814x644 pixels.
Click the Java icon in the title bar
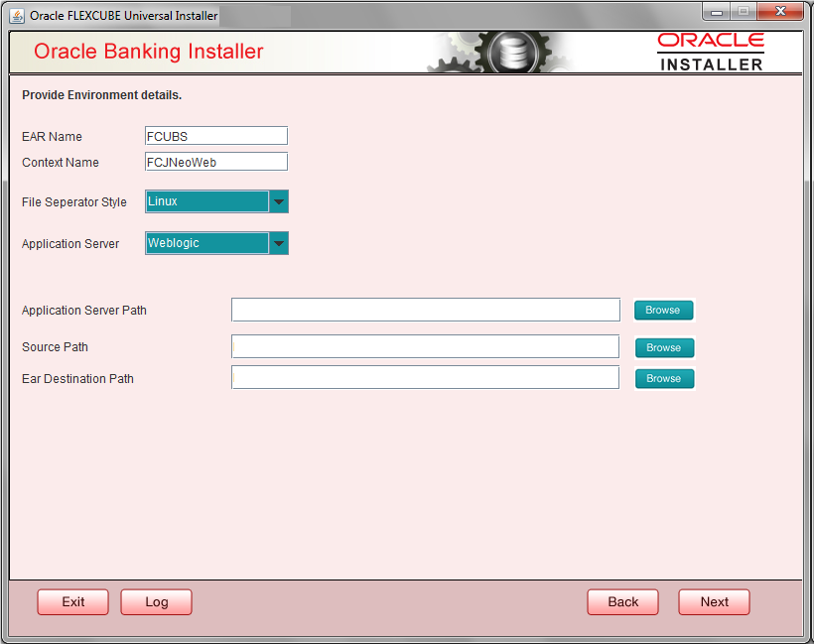pos(17,16)
